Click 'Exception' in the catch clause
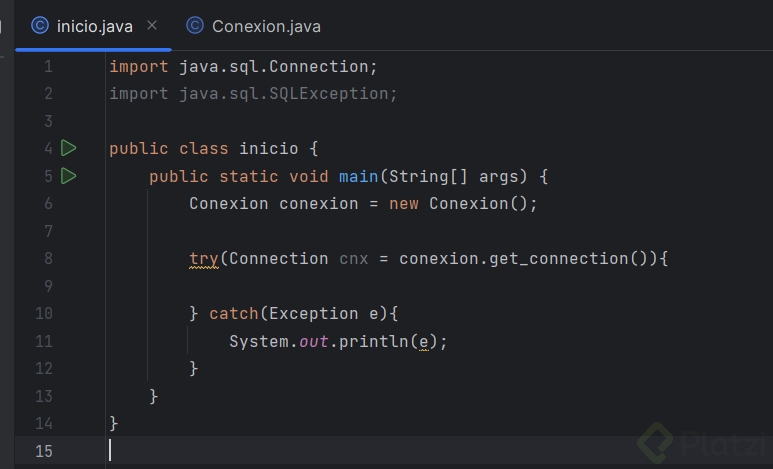 pyautogui.click(x=314, y=314)
